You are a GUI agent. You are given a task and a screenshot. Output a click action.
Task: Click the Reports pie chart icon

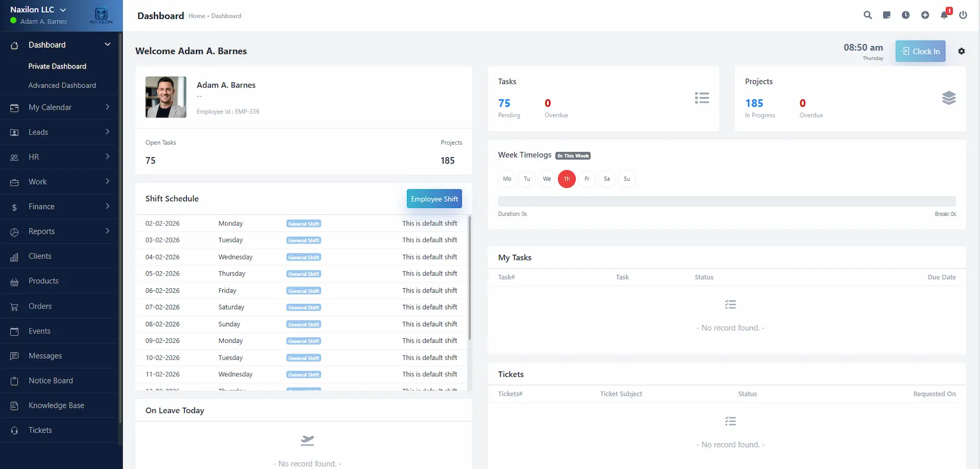14,232
